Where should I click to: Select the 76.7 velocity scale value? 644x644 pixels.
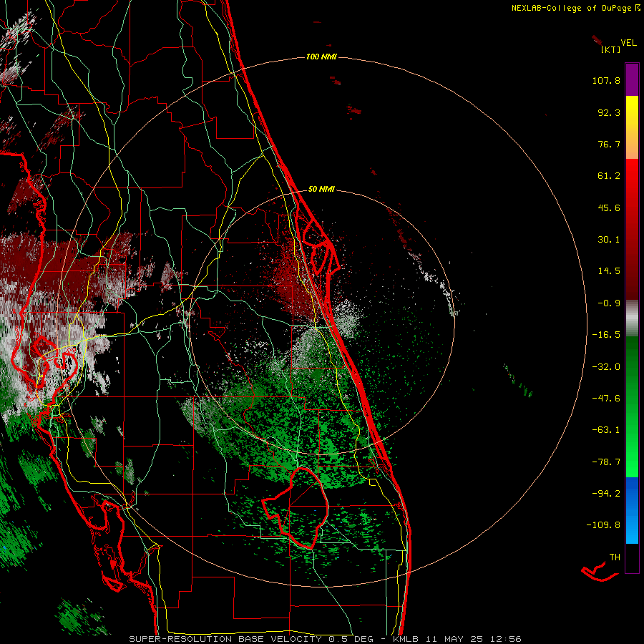(x=609, y=144)
